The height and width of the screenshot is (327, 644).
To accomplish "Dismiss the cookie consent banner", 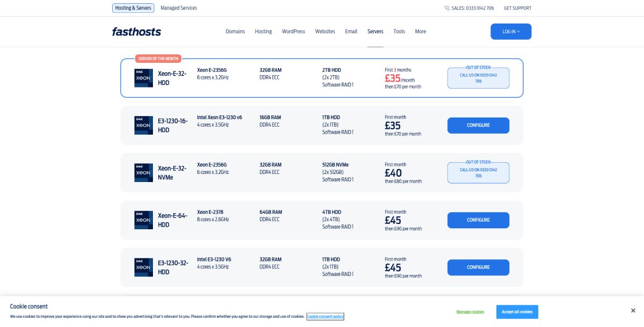I will pos(632,310).
